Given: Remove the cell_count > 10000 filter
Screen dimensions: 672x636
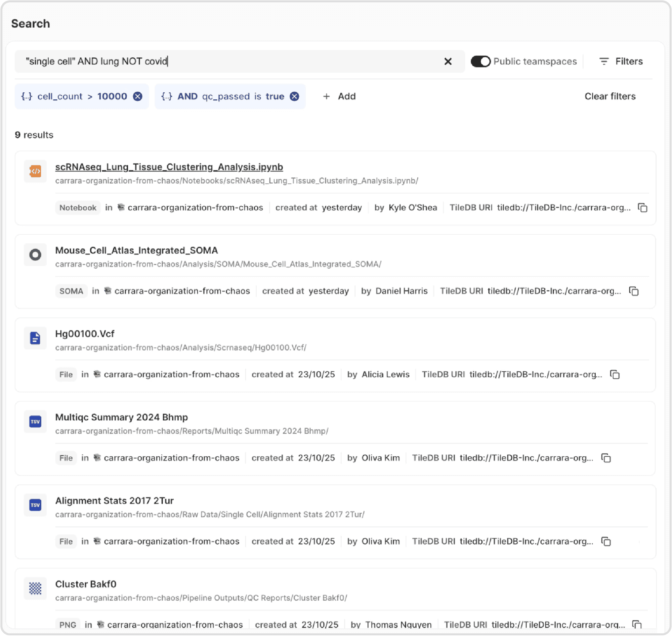Looking at the screenshot, I should coord(137,96).
